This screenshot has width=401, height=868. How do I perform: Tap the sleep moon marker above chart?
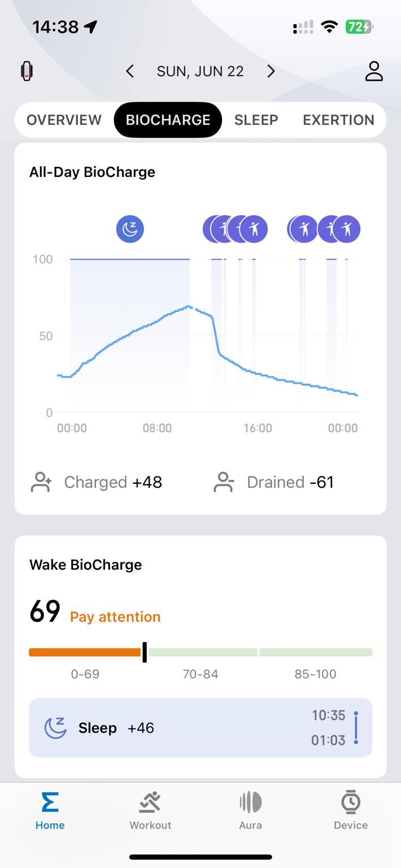click(130, 229)
